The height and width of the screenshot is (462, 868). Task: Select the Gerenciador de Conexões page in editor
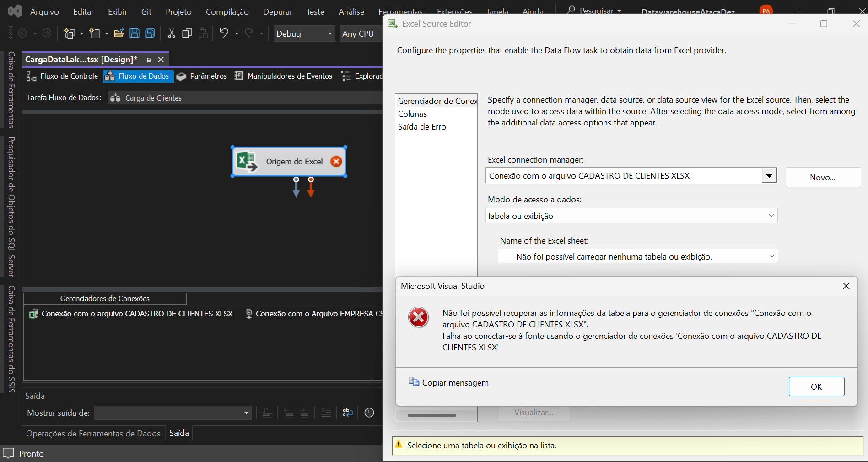point(437,101)
